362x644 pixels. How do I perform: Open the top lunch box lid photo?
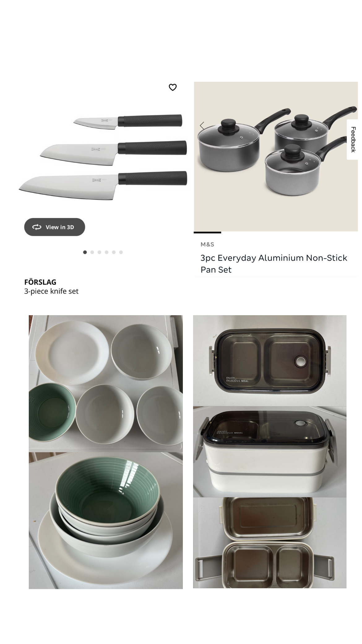pyautogui.click(x=270, y=360)
